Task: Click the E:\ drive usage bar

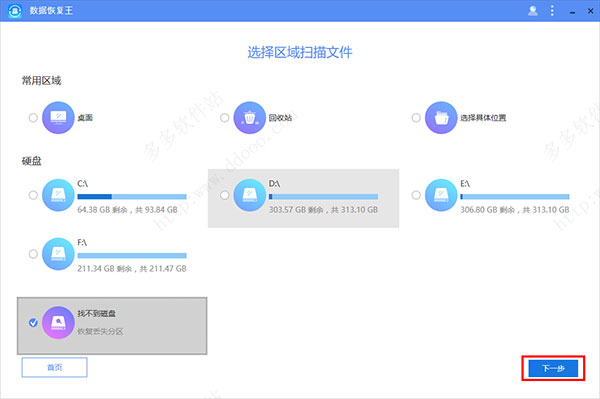Action: [x=515, y=197]
